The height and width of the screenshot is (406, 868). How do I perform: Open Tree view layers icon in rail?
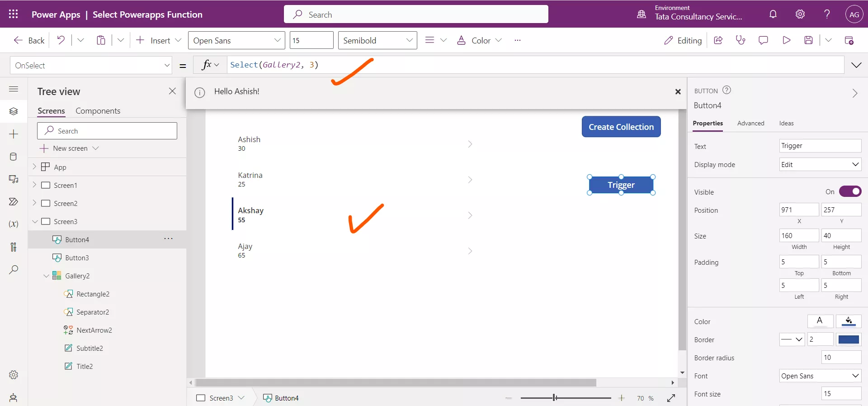point(14,111)
